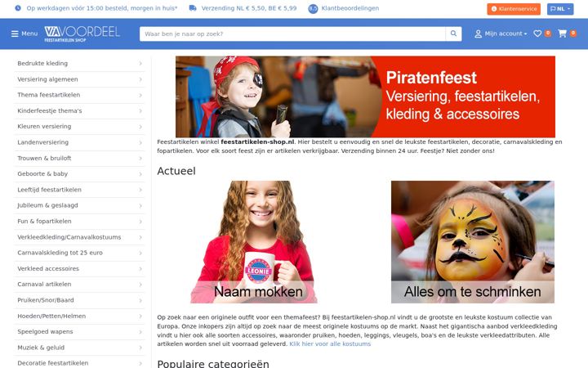
Task: Open the NL language dropdown
Action: 560,9
